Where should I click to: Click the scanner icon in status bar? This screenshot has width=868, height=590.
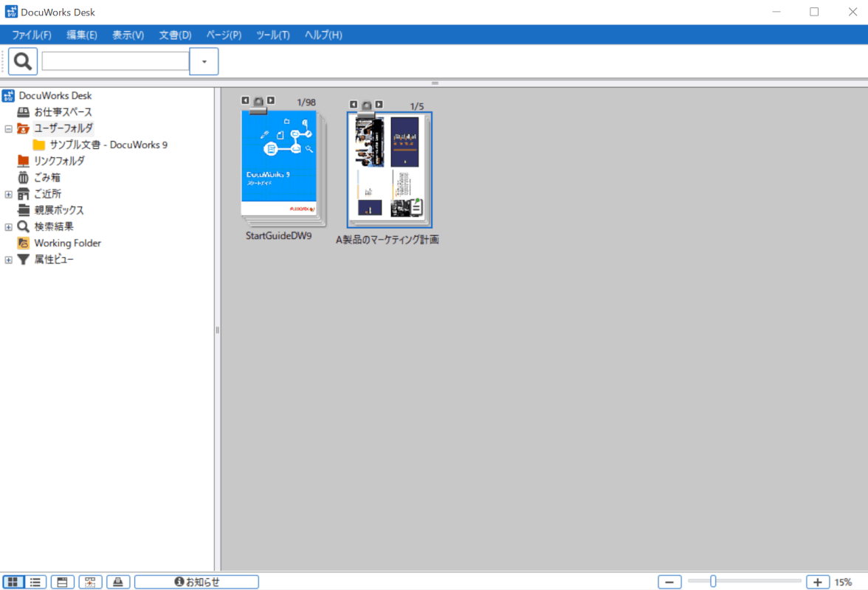118,582
